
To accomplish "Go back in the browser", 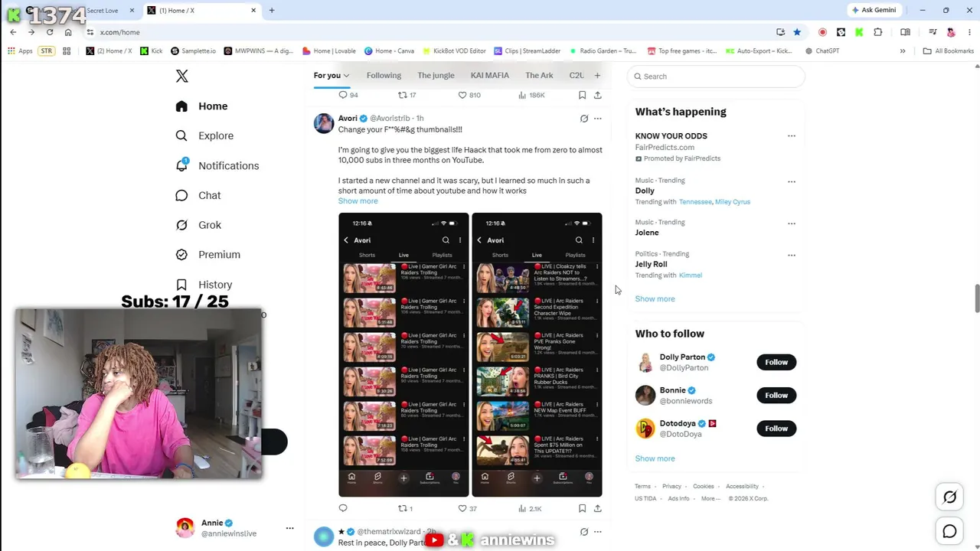I will pos(13,32).
